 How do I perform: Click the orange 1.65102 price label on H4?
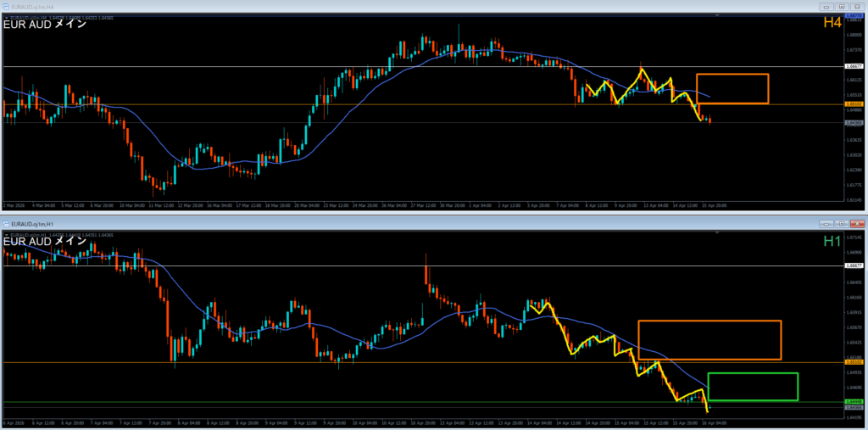click(x=854, y=104)
